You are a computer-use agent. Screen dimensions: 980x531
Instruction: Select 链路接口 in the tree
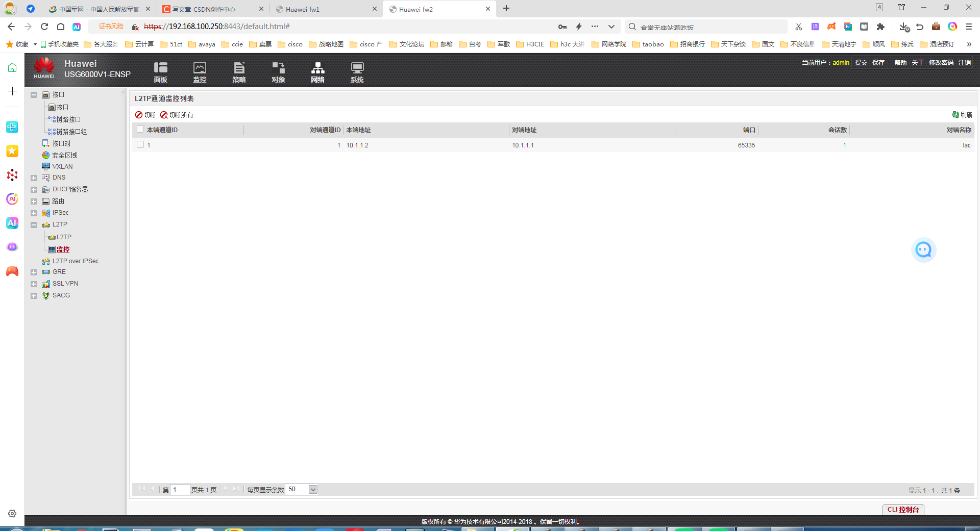(68, 119)
